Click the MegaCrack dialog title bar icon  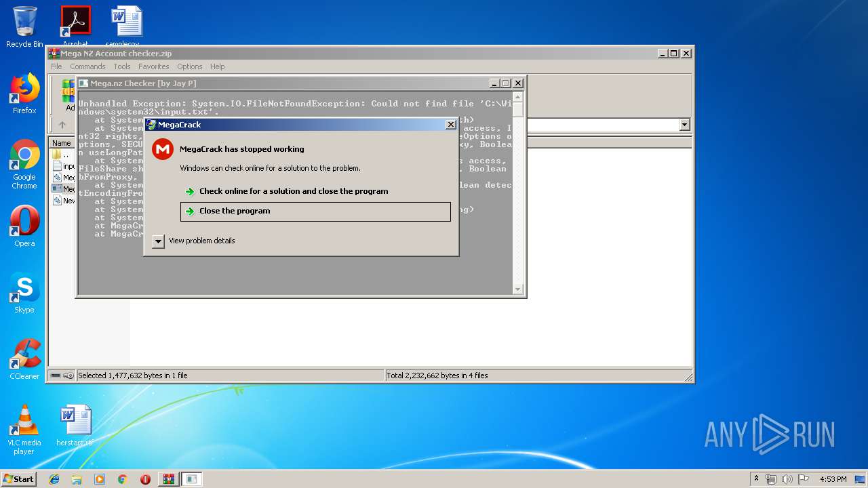151,125
